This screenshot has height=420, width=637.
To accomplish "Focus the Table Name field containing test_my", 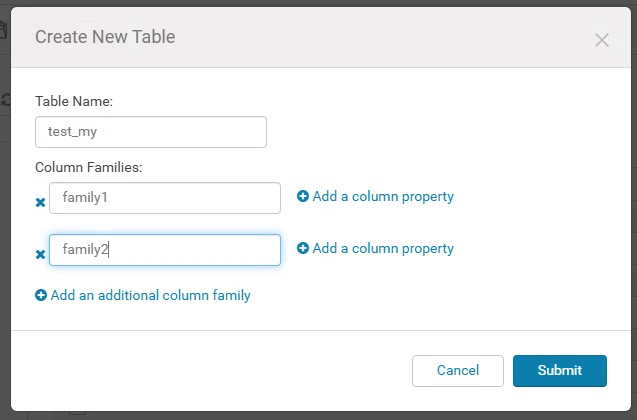I will (x=151, y=132).
